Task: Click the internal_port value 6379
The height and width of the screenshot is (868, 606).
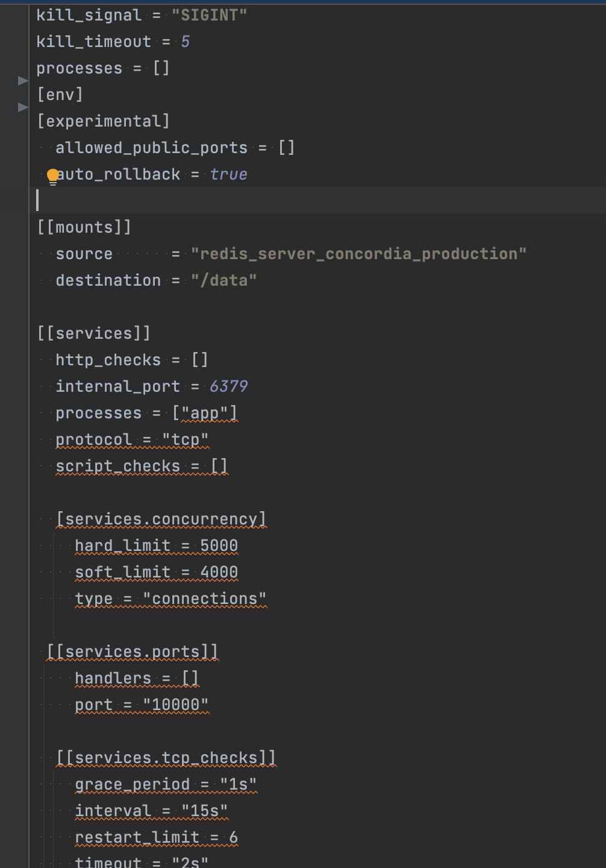Action: tap(228, 386)
